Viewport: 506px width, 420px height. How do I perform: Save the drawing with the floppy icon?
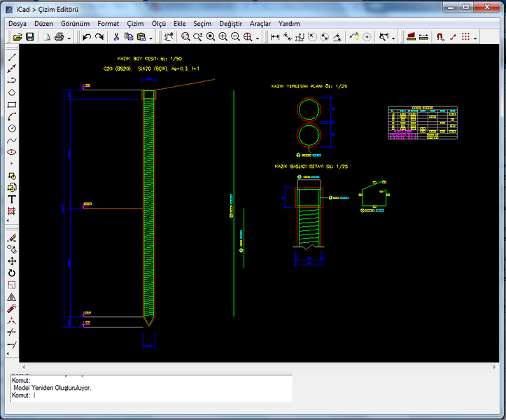pos(30,37)
